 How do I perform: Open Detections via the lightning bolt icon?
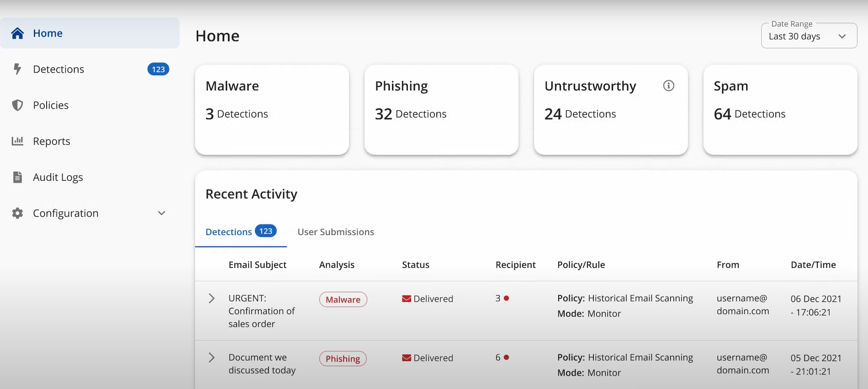[x=17, y=69]
